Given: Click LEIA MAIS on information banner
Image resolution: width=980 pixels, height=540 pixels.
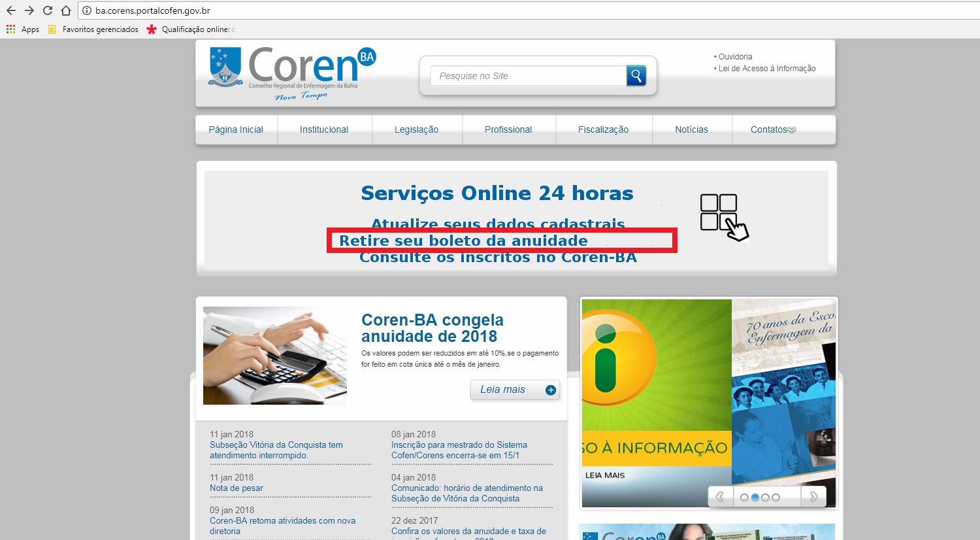Looking at the screenshot, I should pyautogui.click(x=605, y=475).
